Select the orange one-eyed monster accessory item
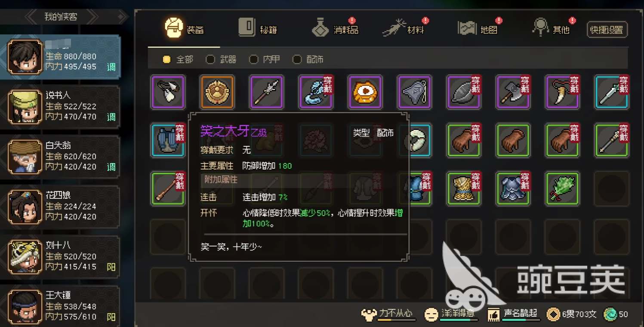The image size is (644, 327). (x=365, y=92)
